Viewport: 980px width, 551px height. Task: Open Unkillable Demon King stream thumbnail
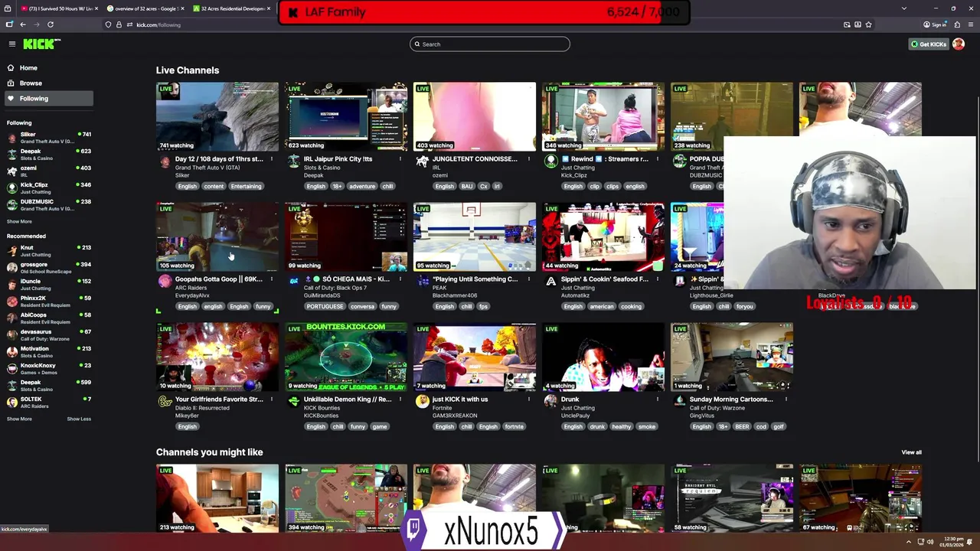pyautogui.click(x=346, y=357)
